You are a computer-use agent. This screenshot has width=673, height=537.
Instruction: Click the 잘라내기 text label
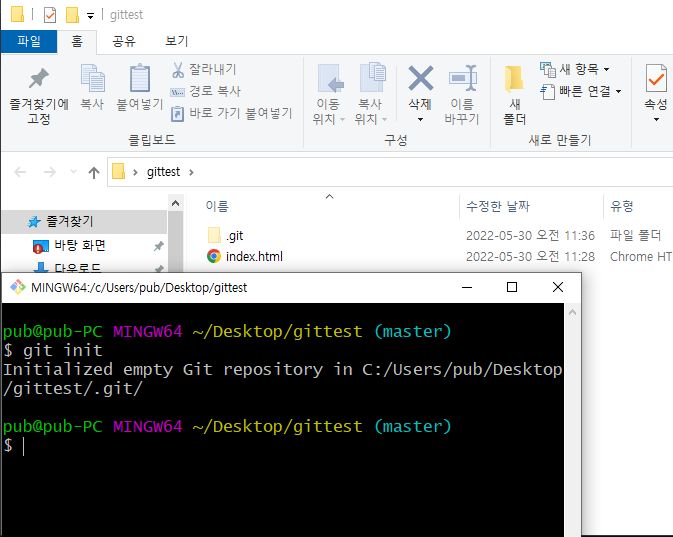pyautogui.click(x=213, y=69)
